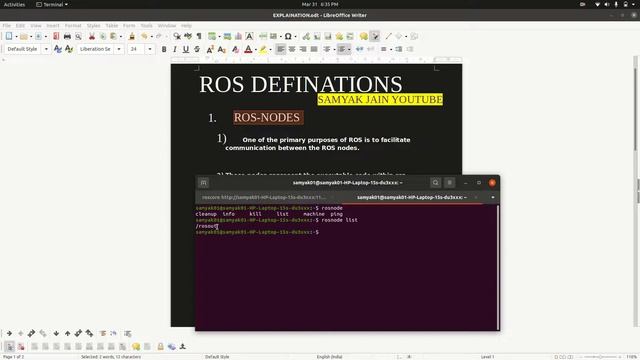Click the new tab button in terminal
Image resolution: width=640 pixels, height=360 pixels.
point(203,182)
